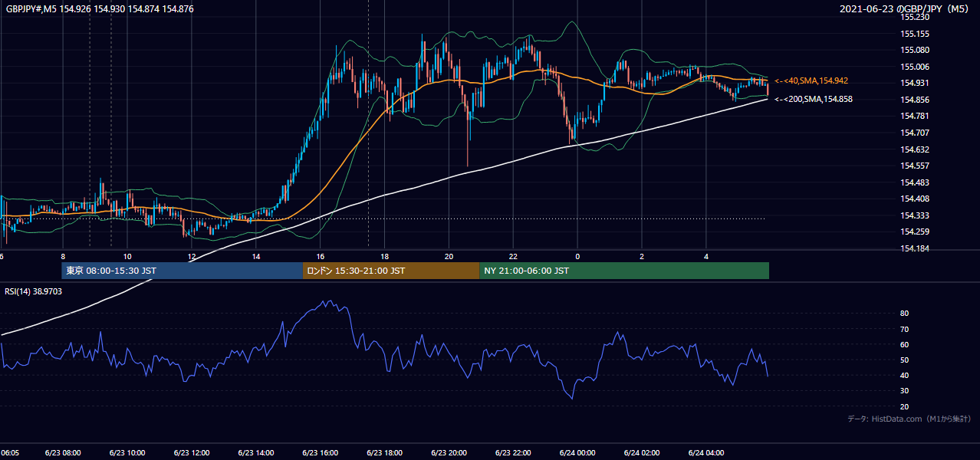Click price axis label 154.931
Image resolution: width=980 pixels, height=460 pixels.
[x=915, y=83]
